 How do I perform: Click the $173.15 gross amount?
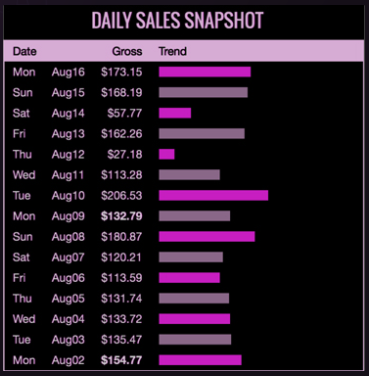click(122, 72)
